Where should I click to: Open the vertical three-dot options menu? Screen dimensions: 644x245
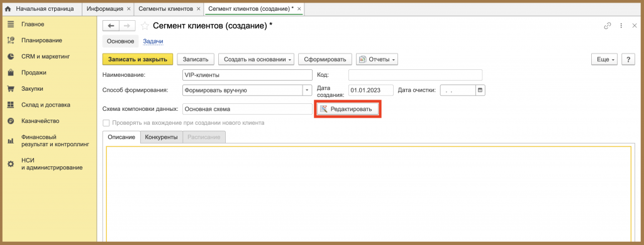(x=621, y=25)
